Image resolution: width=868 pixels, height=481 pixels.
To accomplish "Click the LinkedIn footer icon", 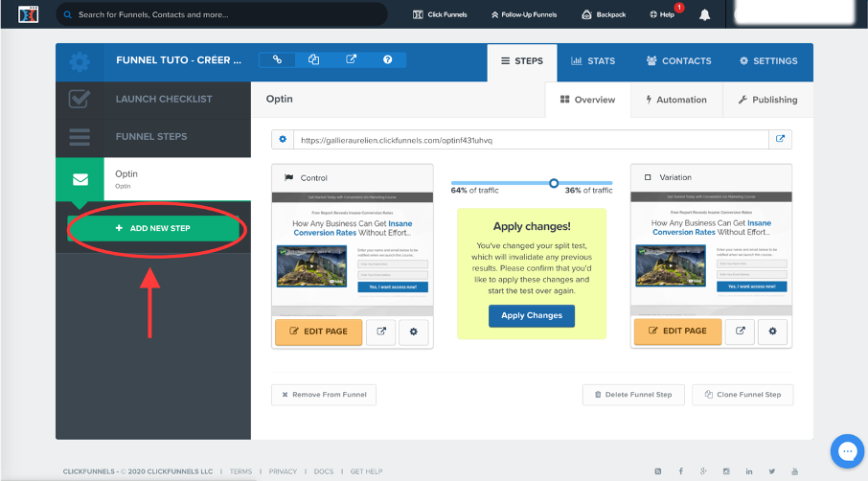I will (749, 471).
